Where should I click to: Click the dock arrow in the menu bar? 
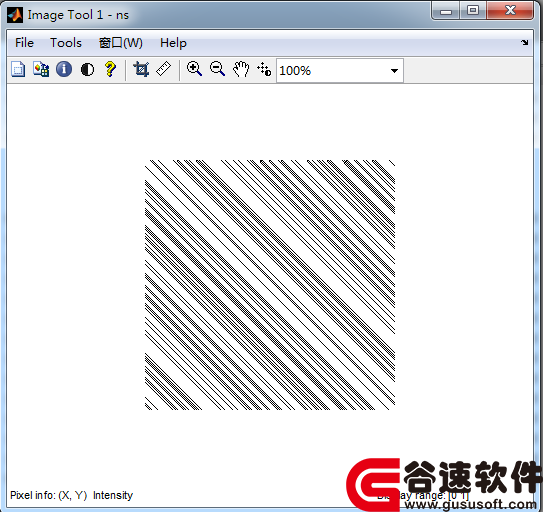point(525,43)
